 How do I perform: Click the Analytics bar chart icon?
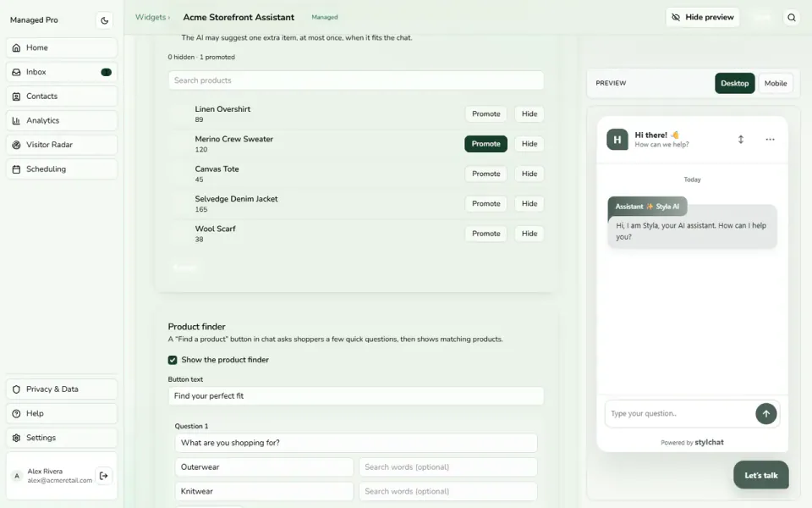point(17,120)
